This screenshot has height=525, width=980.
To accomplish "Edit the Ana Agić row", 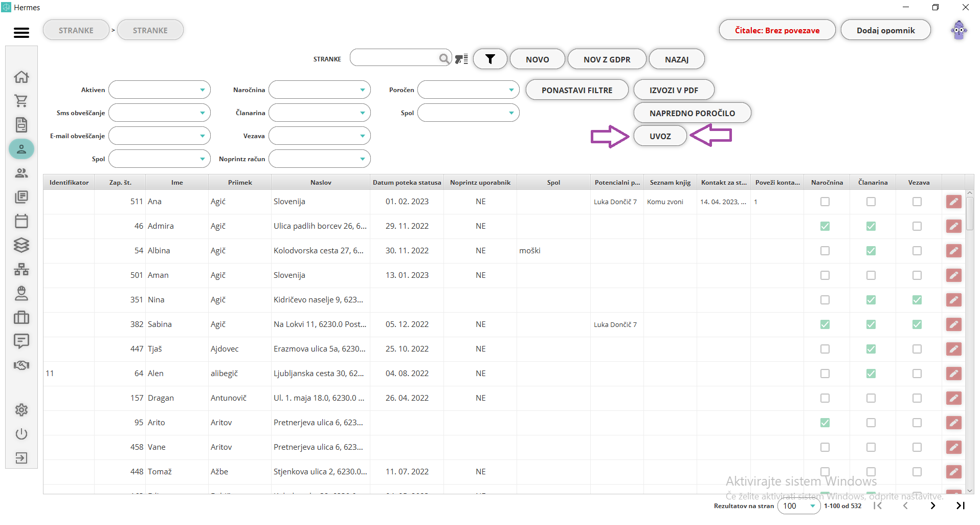I will pyautogui.click(x=953, y=202).
